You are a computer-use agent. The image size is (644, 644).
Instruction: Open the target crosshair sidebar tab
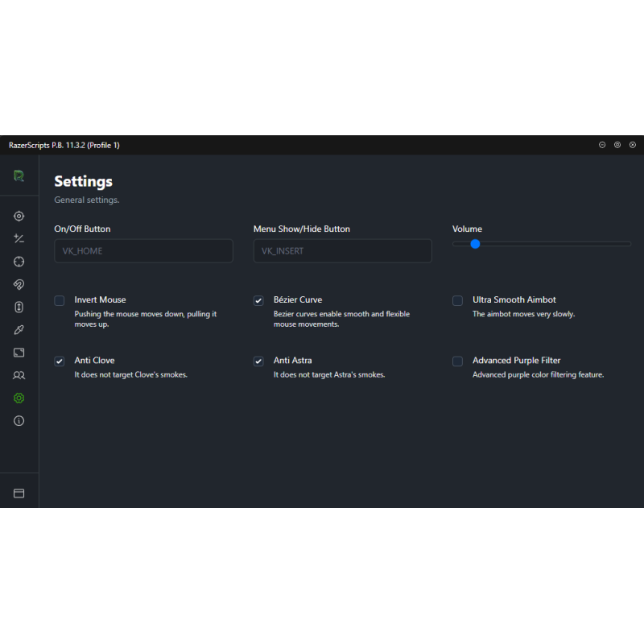click(x=19, y=216)
